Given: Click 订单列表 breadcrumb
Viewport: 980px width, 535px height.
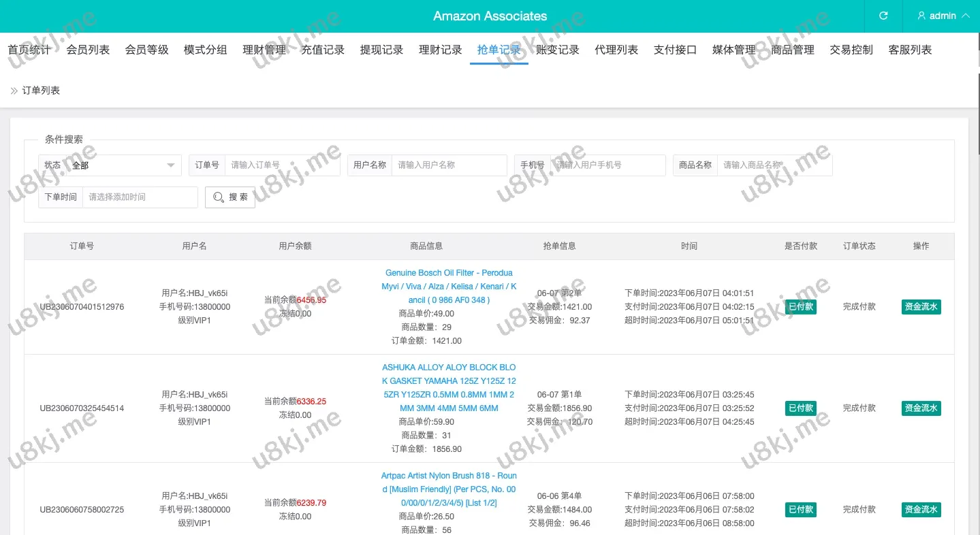Looking at the screenshot, I should (41, 91).
